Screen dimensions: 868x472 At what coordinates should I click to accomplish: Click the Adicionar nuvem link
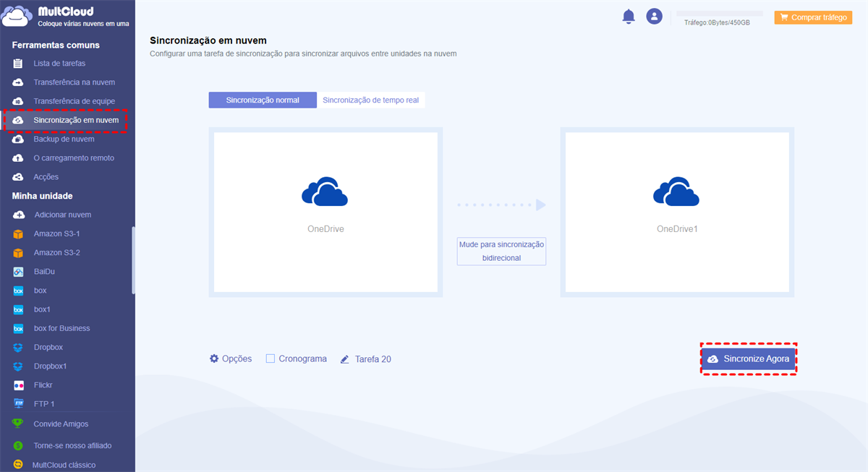[x=62, y=215]
